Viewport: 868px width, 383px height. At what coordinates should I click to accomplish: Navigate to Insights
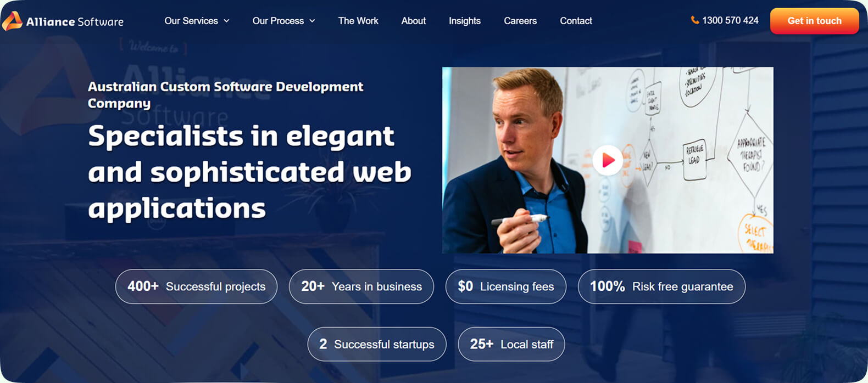pos(465,21)
